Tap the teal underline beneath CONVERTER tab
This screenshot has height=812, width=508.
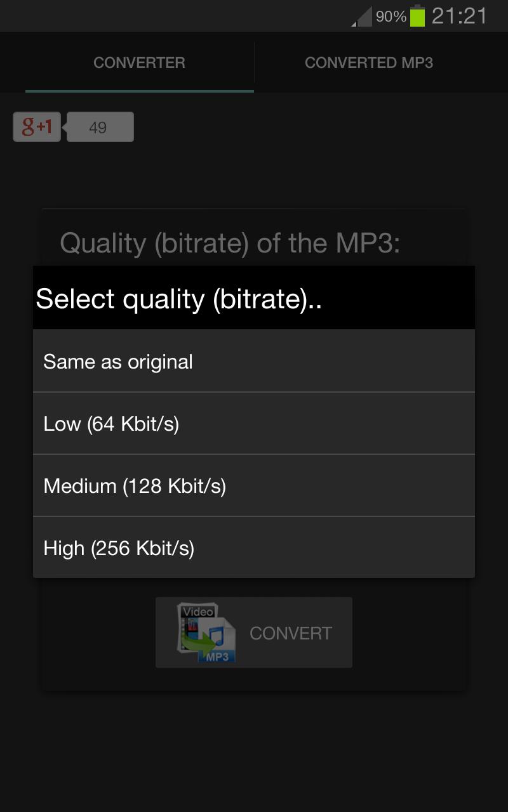tap(140, 91)
